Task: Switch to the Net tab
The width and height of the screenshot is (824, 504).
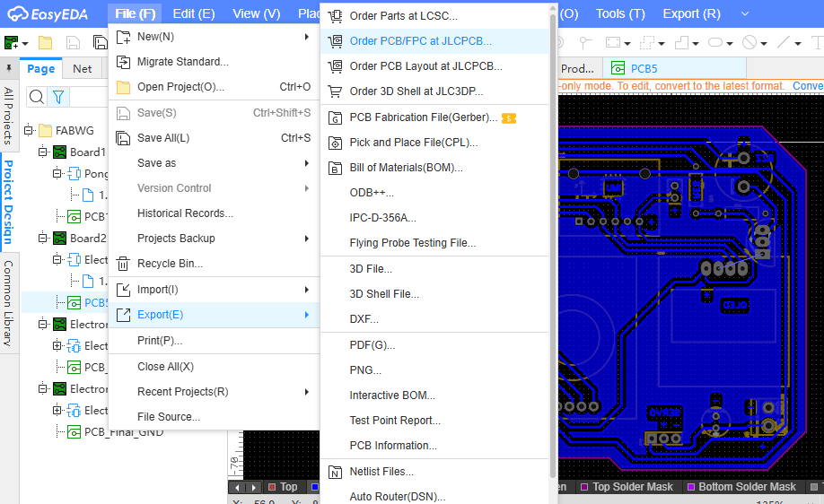Action: (82, 69)
